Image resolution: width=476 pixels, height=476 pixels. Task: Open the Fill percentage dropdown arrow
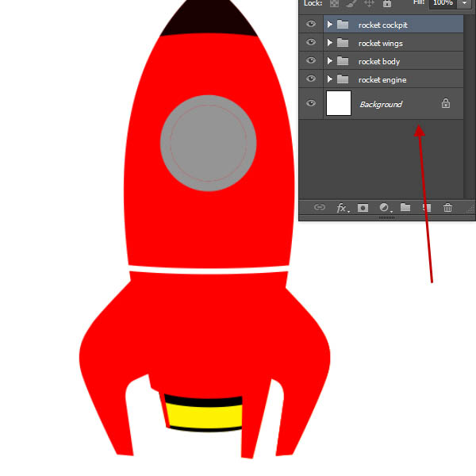point(463,4)
